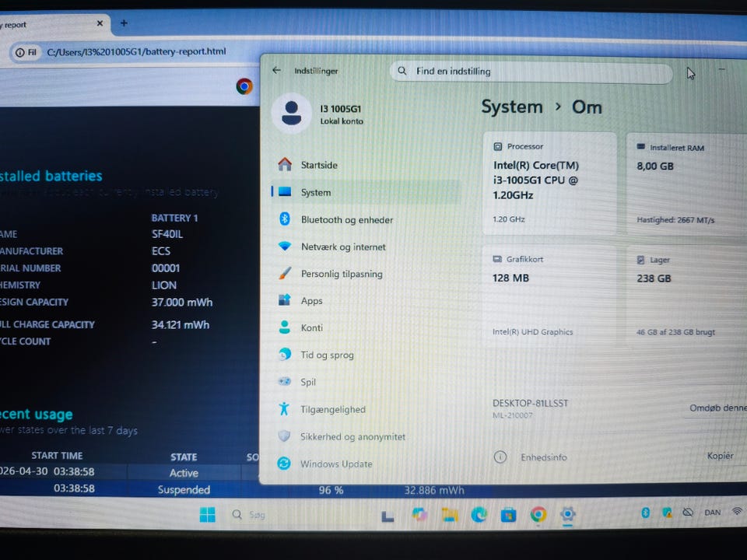The image size is (747, 560).
Task: Click the Spil gamepad icon
Action: (285, 381)
